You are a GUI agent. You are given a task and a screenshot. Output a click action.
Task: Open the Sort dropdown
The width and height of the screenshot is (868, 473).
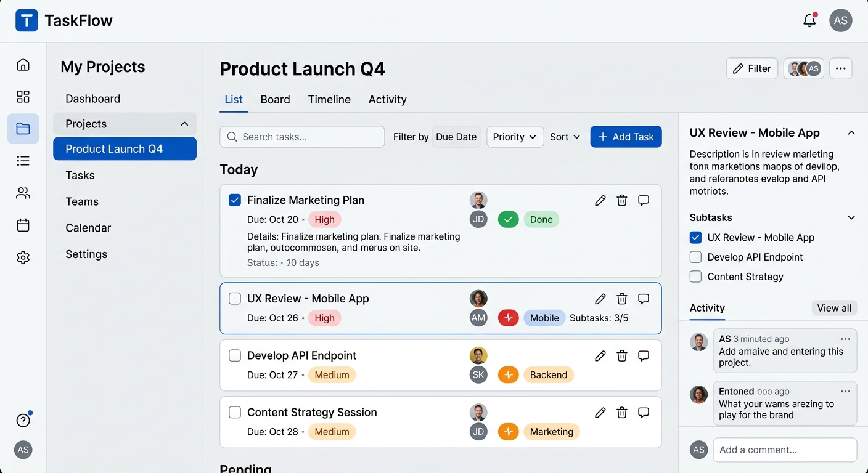[x=565, y=137]
